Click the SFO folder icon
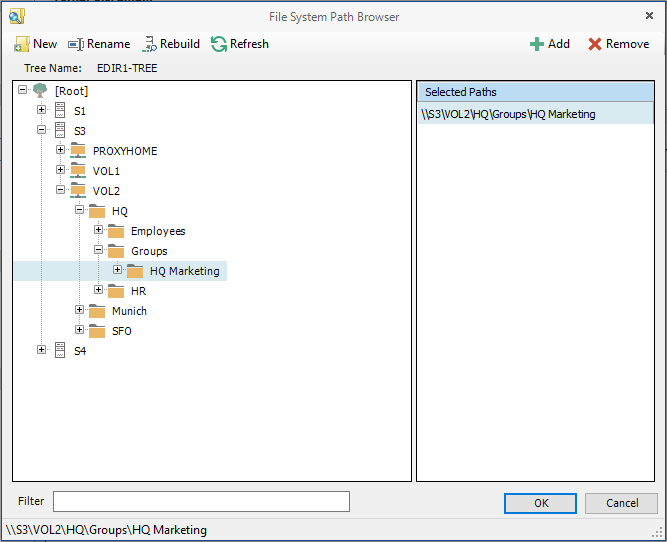Image resolution: width=667 pixels, height=542 pixels. coord(97,331)
